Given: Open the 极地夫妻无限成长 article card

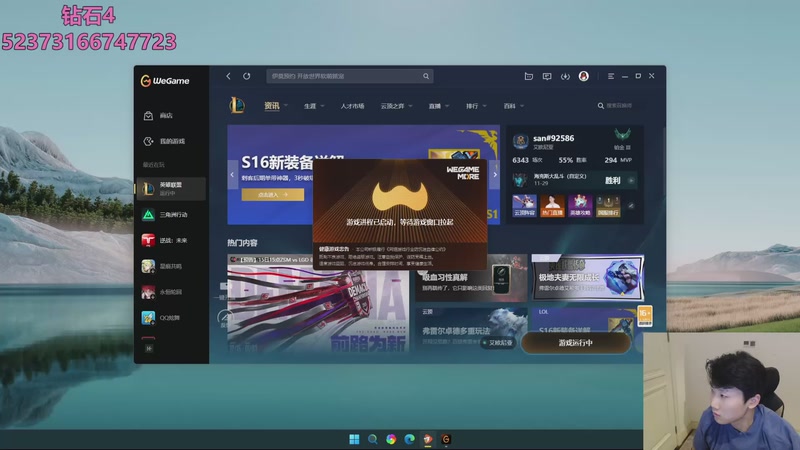Looking at the screenshot, I should 588,278.
